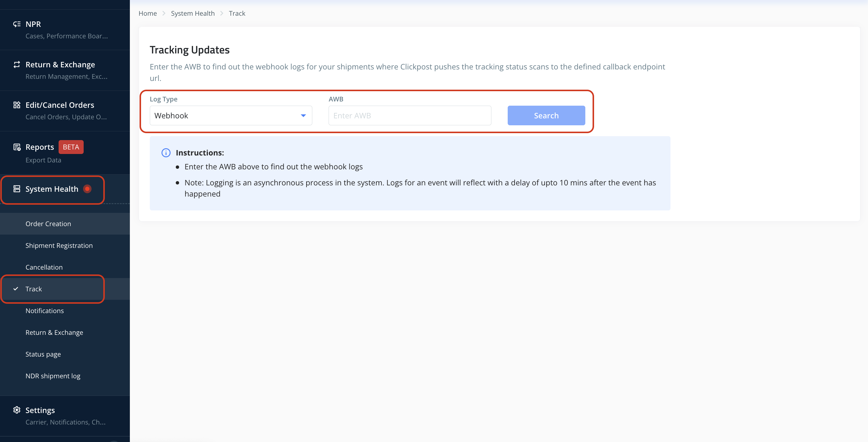Image resolution: width=868 pixels, height=442 pixels.
Task: Go to NDR shipment log
Action: coord(53,376)
